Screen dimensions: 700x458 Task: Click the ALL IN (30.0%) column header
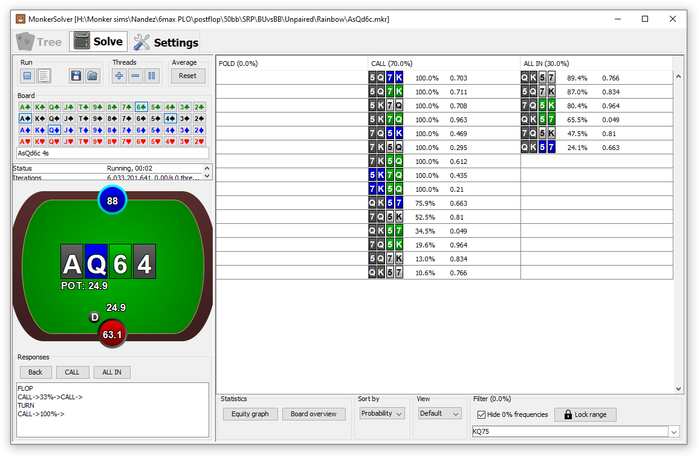click(597, 63)
